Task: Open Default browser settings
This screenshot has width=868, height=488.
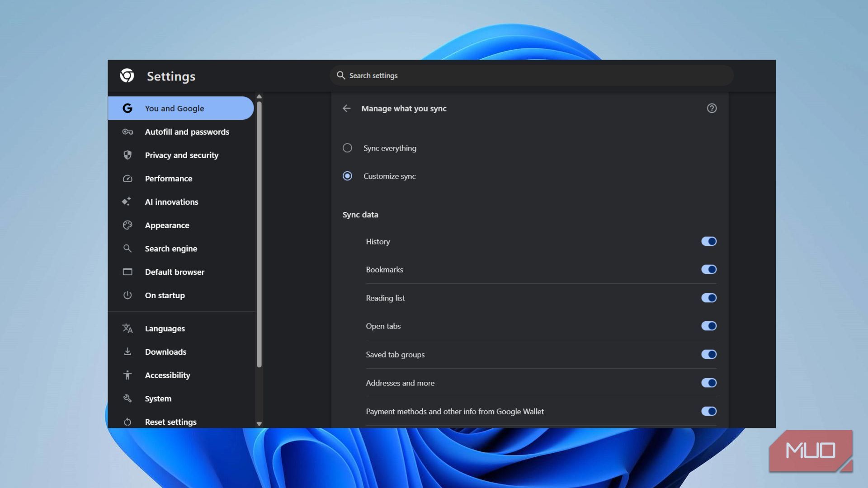Action: 181,272
